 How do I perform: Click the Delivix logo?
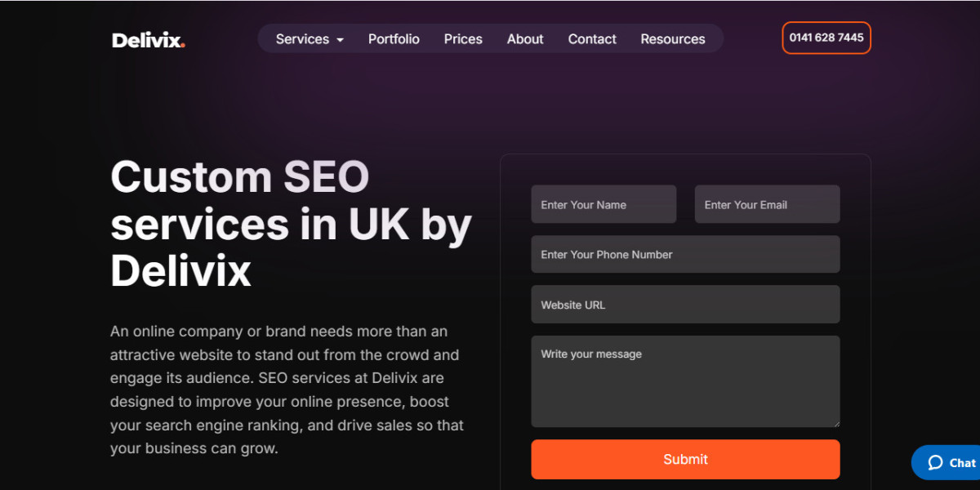[149, 39]
